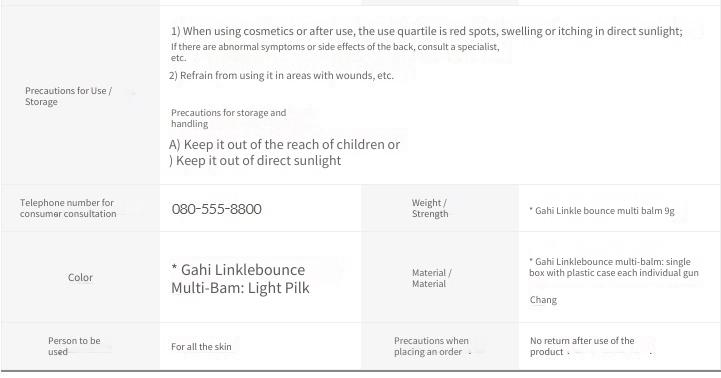Click 'Precautions for storage and handling' subheading
This screenshot has width=721, height=378.
[x=229, y=118]
